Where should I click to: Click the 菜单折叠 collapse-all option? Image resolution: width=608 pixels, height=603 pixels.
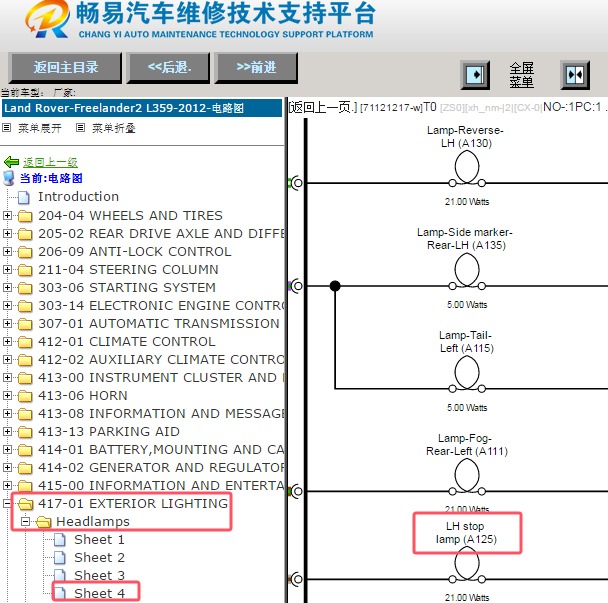[114, 128]
